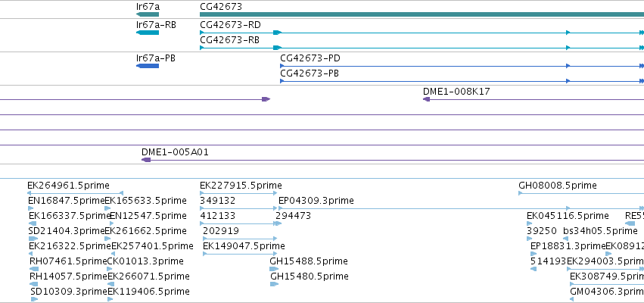Select the EK264961.5prime feature line

75,193
